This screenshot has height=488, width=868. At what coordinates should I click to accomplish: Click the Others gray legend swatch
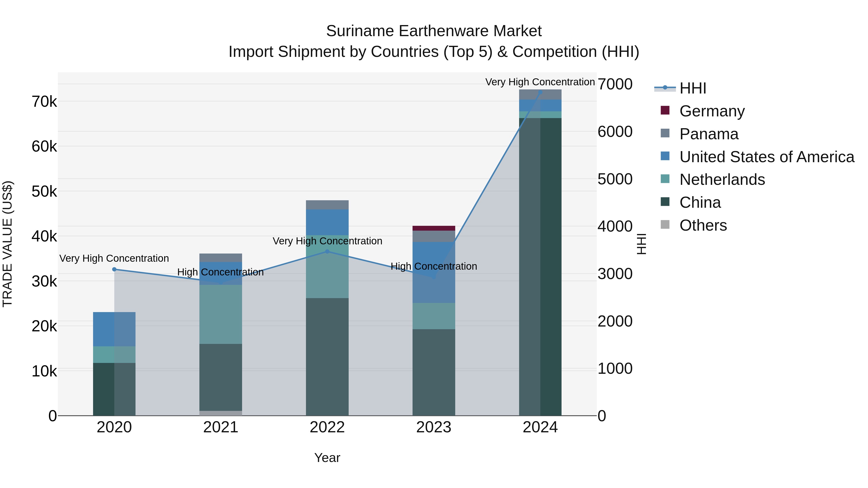pyautogui.click(x=665, y=225)
